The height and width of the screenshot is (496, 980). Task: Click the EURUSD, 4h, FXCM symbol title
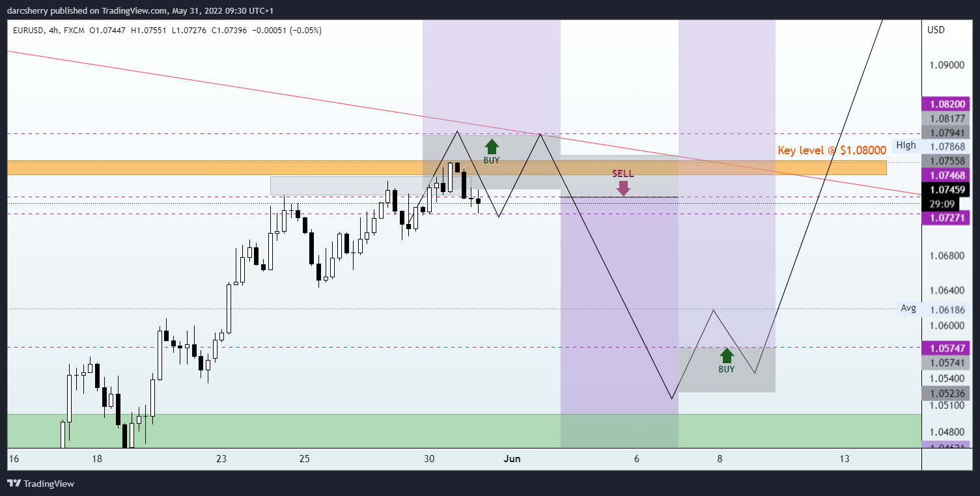(x=49, y=31)
